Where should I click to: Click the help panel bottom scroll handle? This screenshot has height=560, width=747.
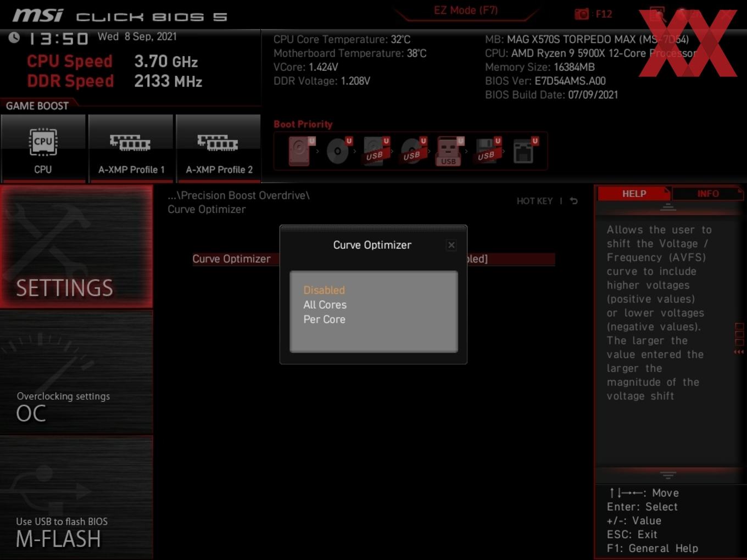coord(668,474)
